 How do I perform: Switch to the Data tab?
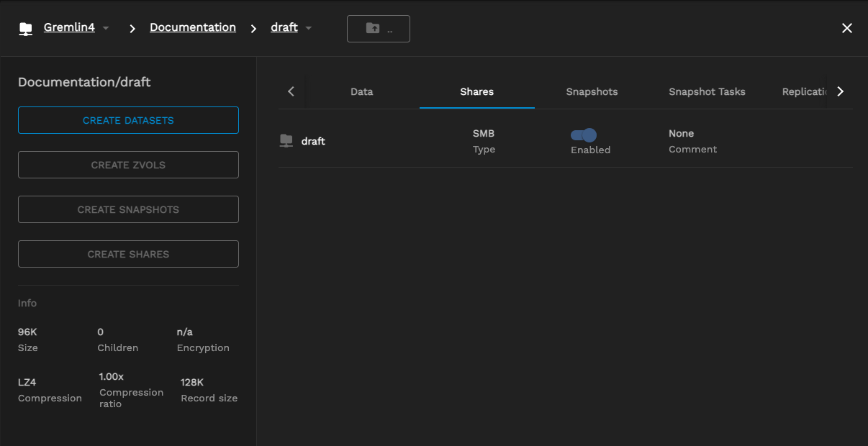coord(361,91)
